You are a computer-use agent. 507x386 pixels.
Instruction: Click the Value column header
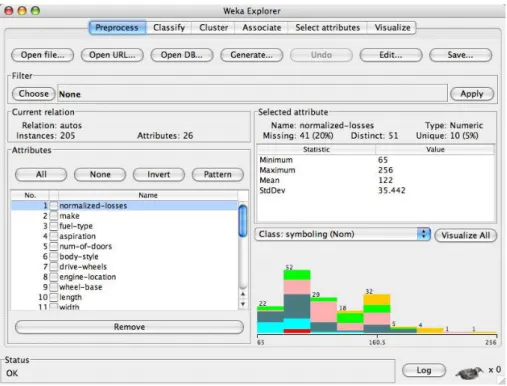tap(435, 150)
